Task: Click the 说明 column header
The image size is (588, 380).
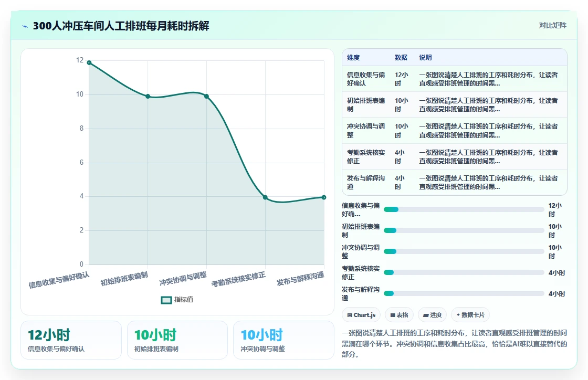Action: (425, 58)
